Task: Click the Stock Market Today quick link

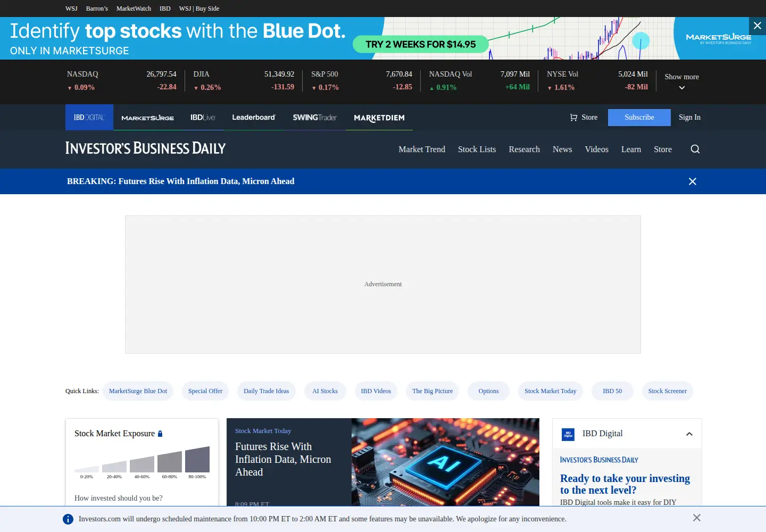Action: click(551, 391)
